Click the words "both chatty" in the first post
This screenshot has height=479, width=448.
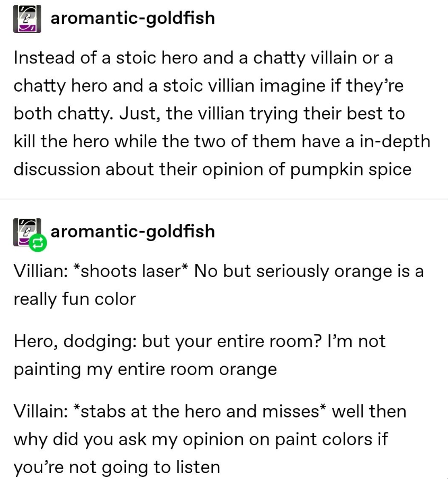[x=61, y=113]
